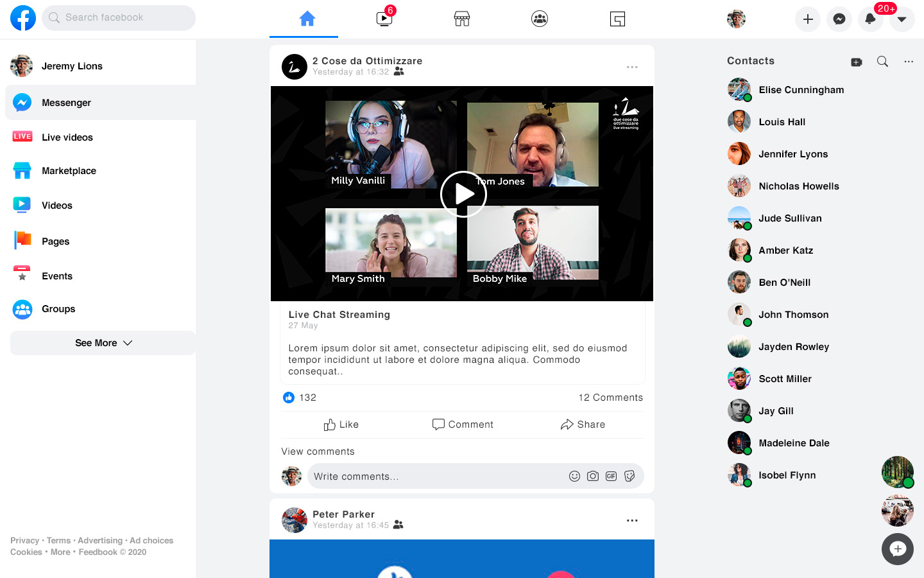
Task: Open the 12 Comments link
Action: pos(611,398)
